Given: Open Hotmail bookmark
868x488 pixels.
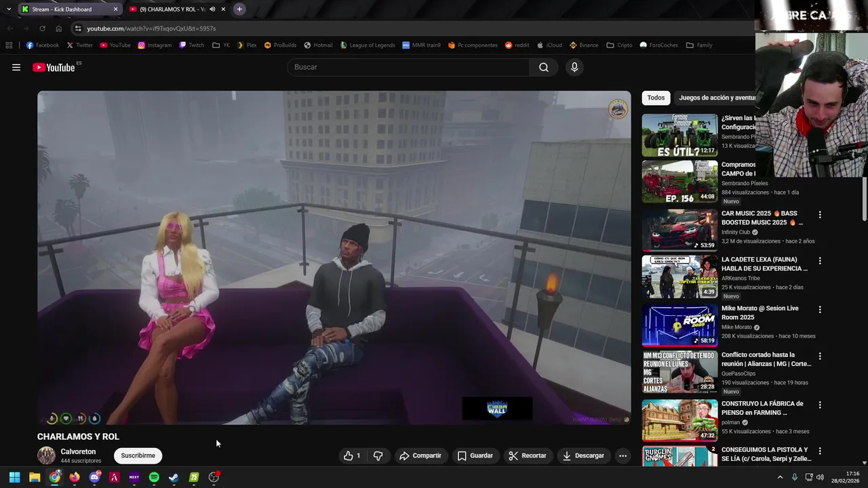Looking at the screenshot, I should point(318,45).
